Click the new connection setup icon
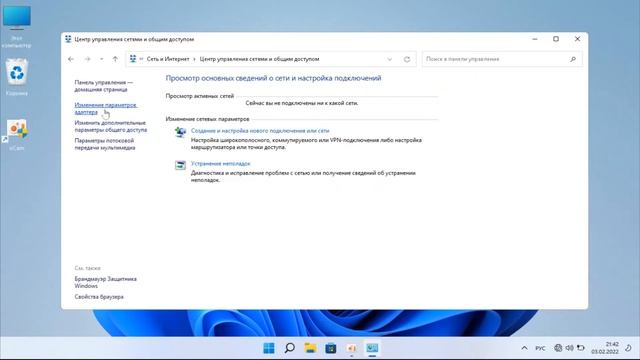The image size is (640, 360). pyautogui.click(x=180, y=132)
